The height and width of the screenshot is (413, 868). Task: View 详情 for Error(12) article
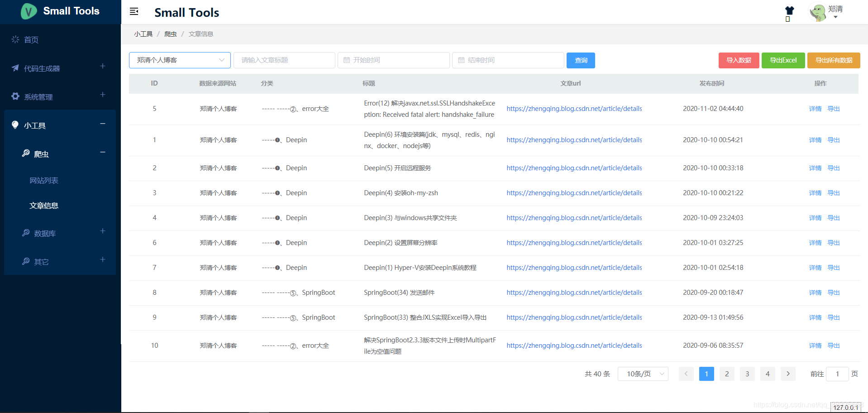tap(815, 109)
